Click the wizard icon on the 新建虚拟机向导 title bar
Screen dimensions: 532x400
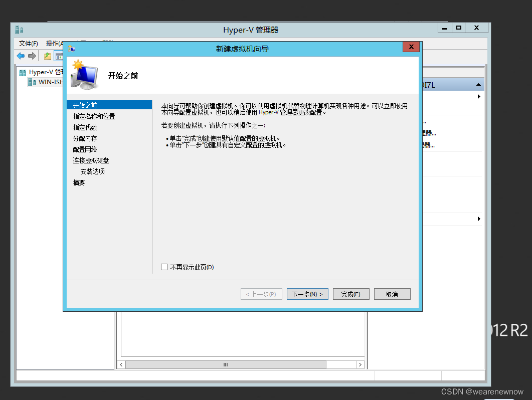point(71,48)
